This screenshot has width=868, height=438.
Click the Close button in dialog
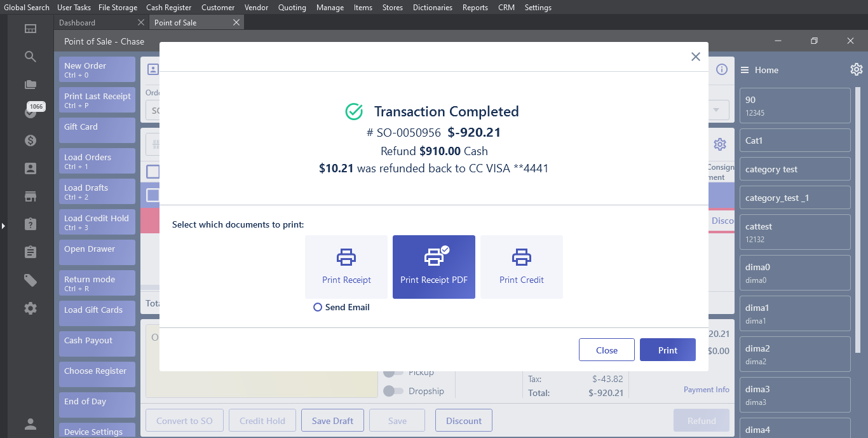pos(606,350)
